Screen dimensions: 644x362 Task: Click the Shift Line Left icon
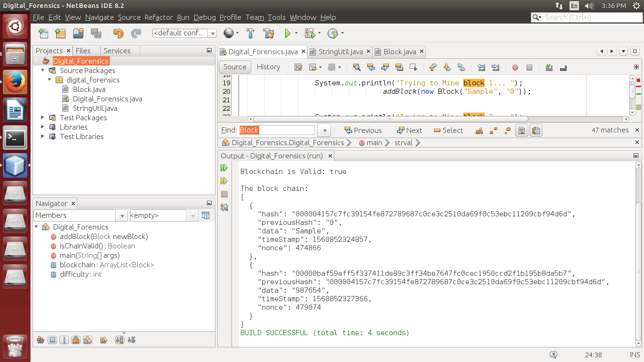point(481,67)
